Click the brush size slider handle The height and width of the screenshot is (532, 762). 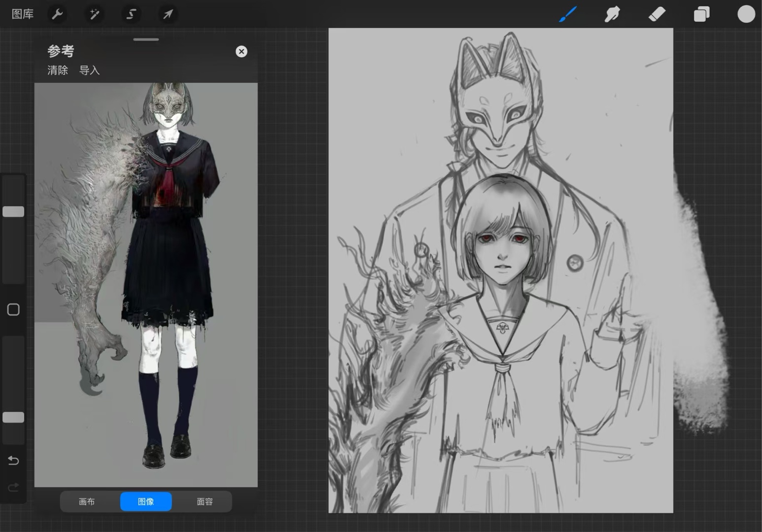click(13, 212)
